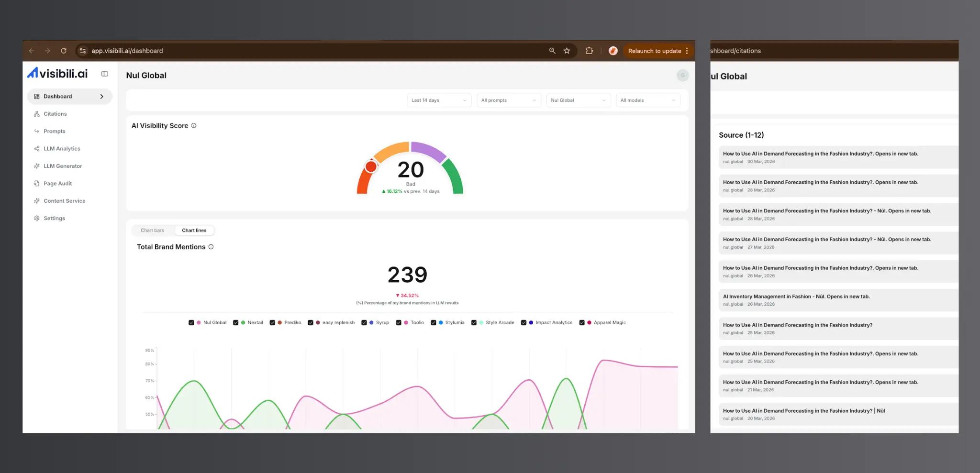This screenshot has width=980, height=473.
Task: Toggle Prediko series checkbox
Action: pyautogui.click(x=272, y=323)
